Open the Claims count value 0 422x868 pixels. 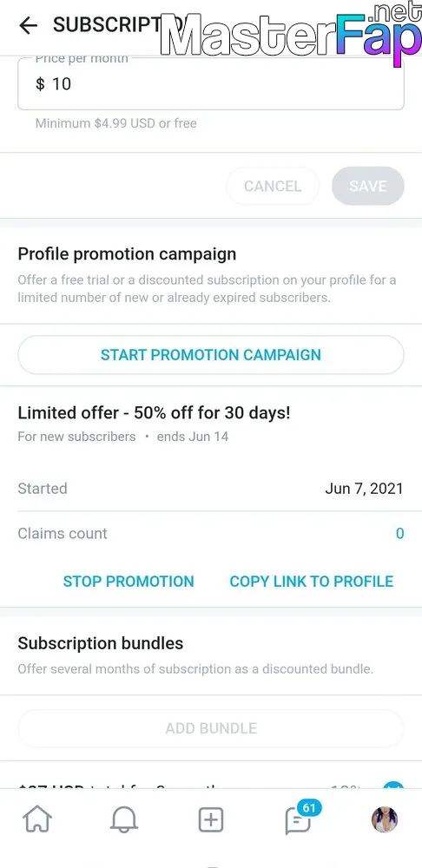[x=399, y=534]
